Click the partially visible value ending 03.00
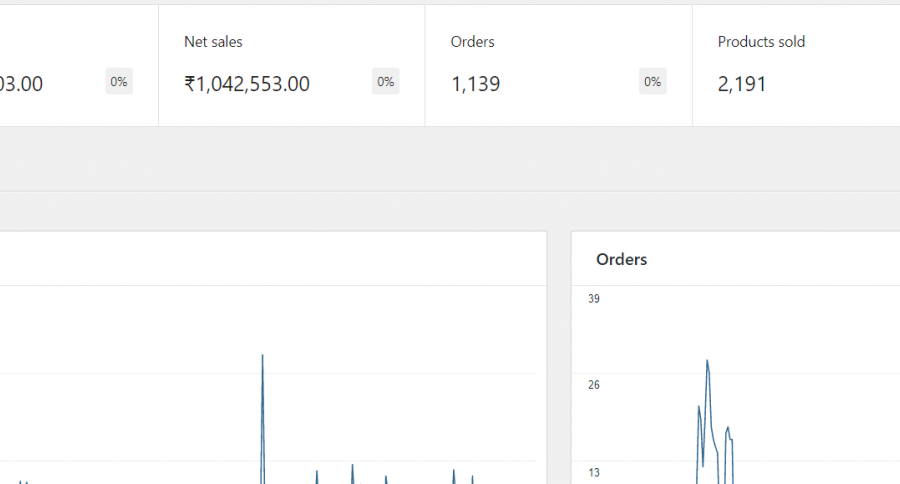Screen dimensions: 900x484 click(21, 84)
